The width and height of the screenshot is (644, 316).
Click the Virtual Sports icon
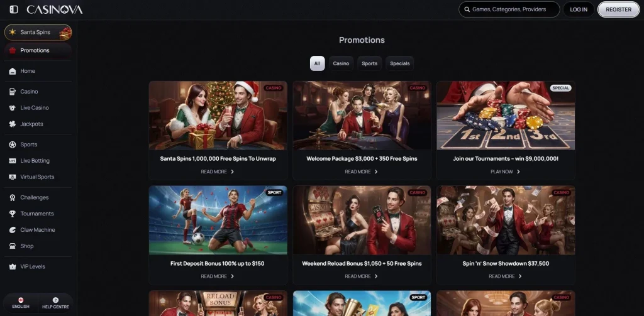(13, 177)
